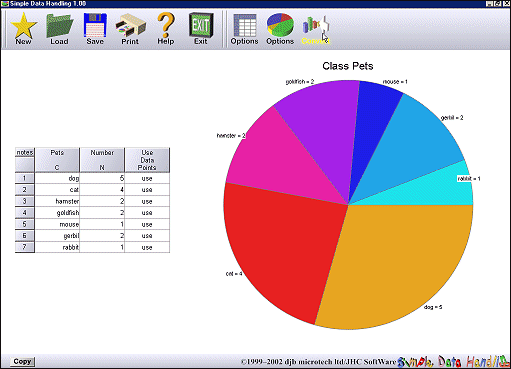Screen dimensions: 511x369
Task: Toggle 'use' for cat row
Action: pos(147,190)
